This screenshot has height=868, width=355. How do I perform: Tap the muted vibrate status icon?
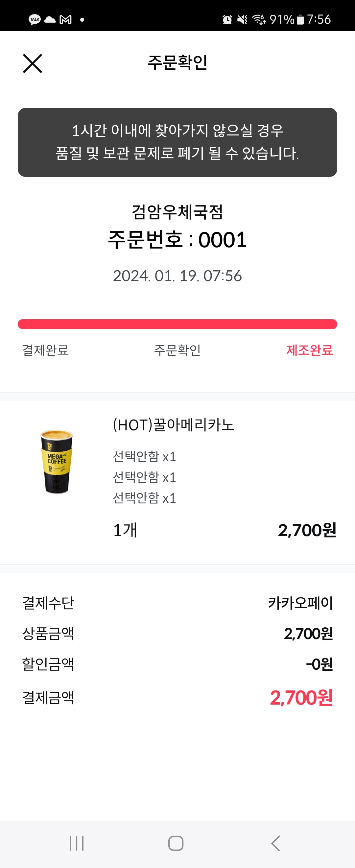click(242, 19)
